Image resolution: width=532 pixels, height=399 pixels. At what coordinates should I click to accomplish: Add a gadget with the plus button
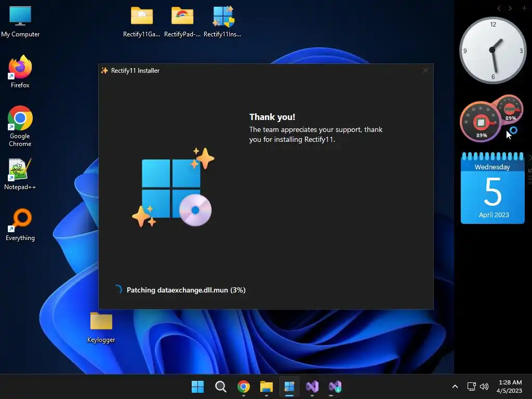tap(524, 8)
